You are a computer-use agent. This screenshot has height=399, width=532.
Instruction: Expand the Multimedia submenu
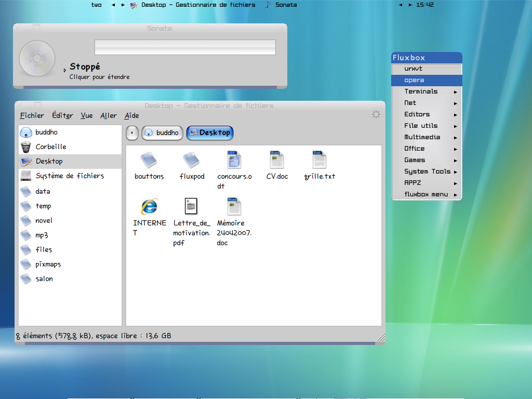point(456,138)
